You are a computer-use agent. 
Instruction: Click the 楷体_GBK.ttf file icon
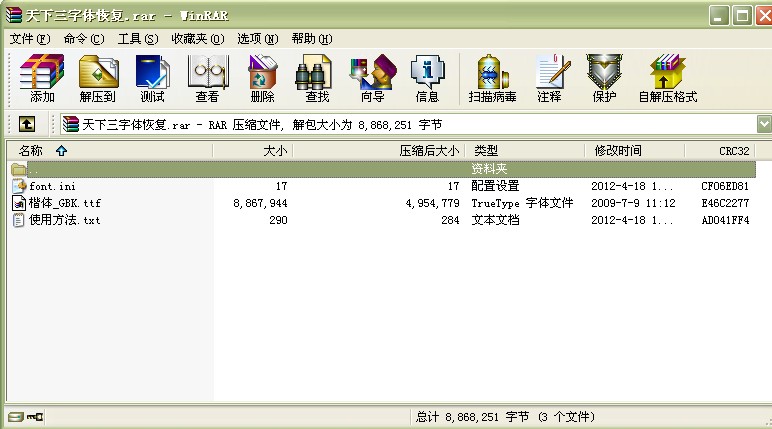pos(19,203)
